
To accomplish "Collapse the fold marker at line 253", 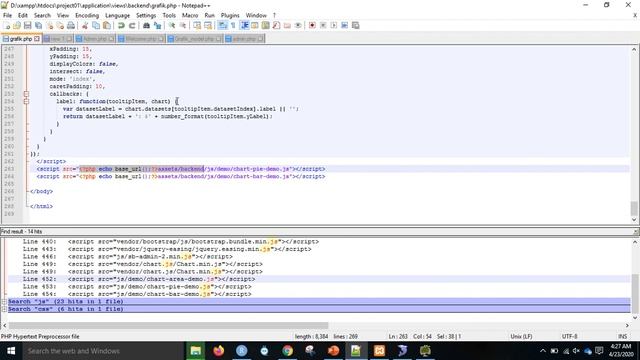I will click(x=26, y=94).
